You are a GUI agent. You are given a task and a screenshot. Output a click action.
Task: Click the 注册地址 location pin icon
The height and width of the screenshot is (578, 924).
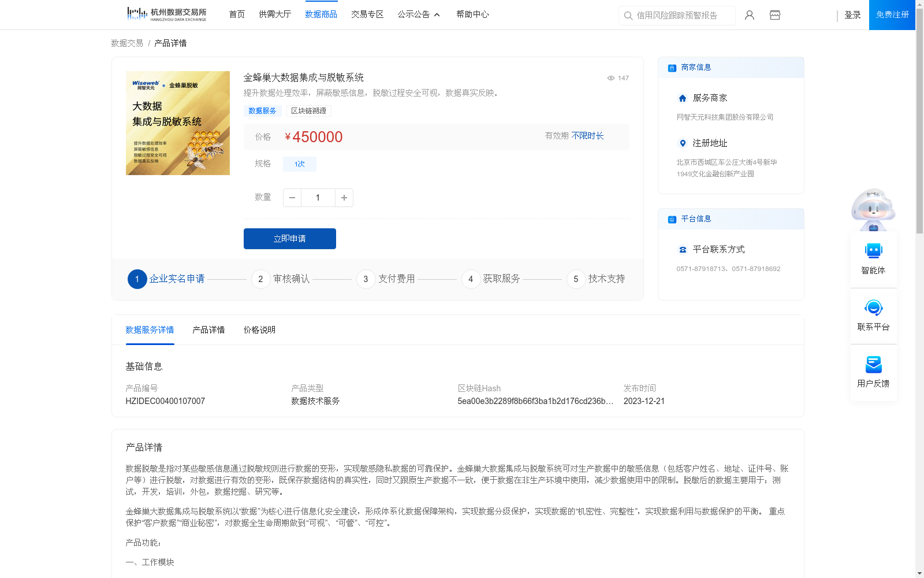point(683,143)
